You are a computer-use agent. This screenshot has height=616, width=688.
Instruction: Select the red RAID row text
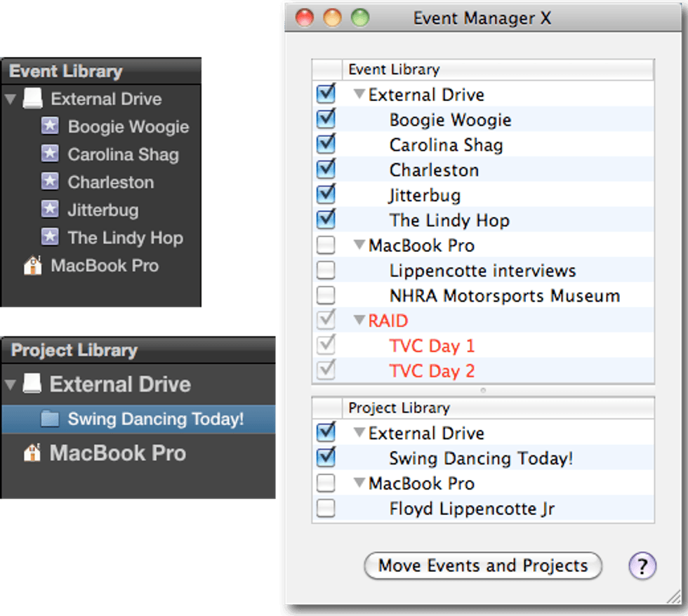(388, 321)
